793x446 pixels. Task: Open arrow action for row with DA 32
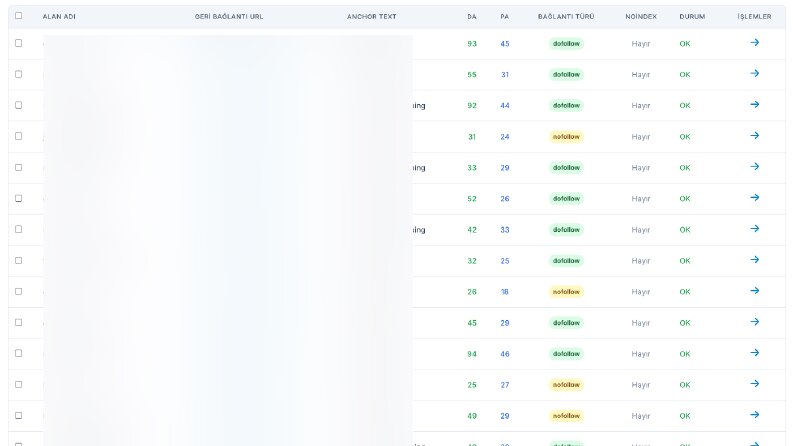755,260
